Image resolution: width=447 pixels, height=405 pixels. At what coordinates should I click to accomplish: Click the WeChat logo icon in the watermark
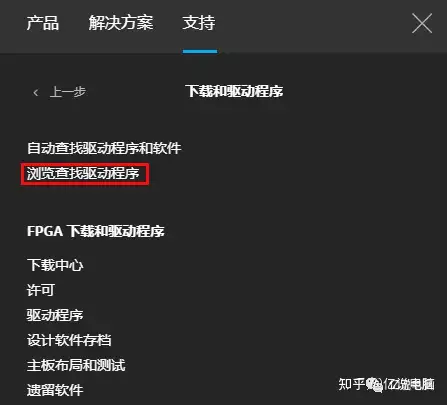pos(375,385)
